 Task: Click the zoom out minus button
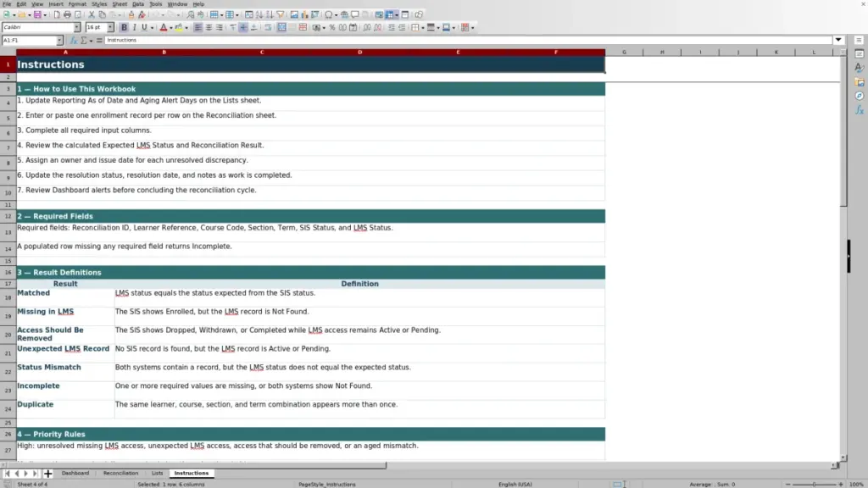787,484
